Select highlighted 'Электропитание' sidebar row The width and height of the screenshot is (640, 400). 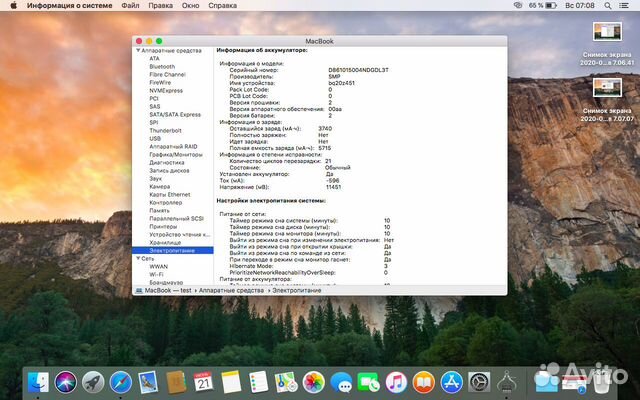pos(173,251)
